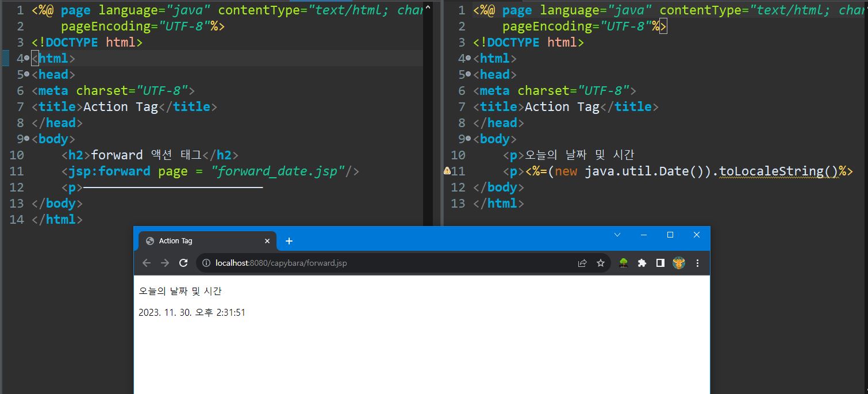Click pageEncoding on line 2 of right editor
The width and height of the screenshot is (868, 394).
pyautogui.click(x=547, y=26)
